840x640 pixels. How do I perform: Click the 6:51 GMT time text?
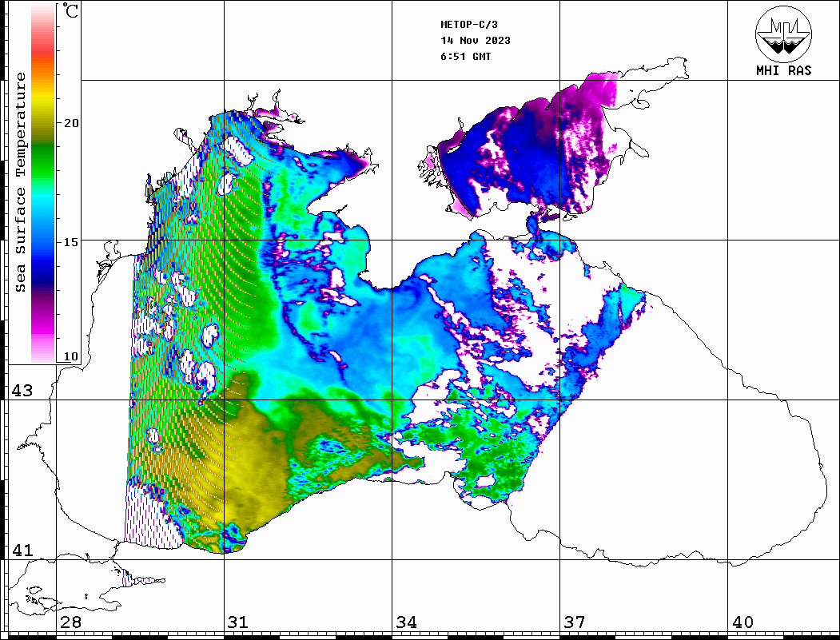(x=465, y=57)
